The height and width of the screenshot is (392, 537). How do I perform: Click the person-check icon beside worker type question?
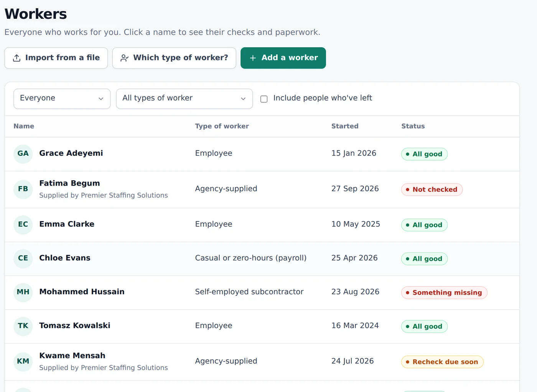click(x=124, y=58)
